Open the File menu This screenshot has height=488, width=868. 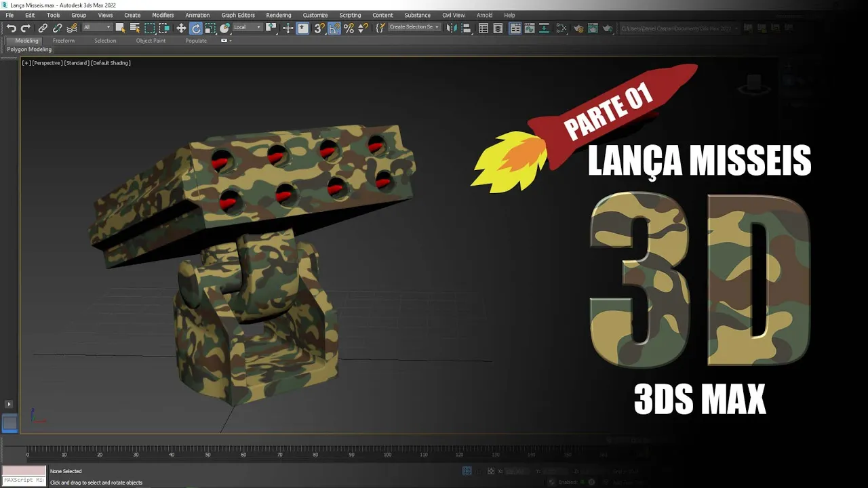click(x=9, y=15)
